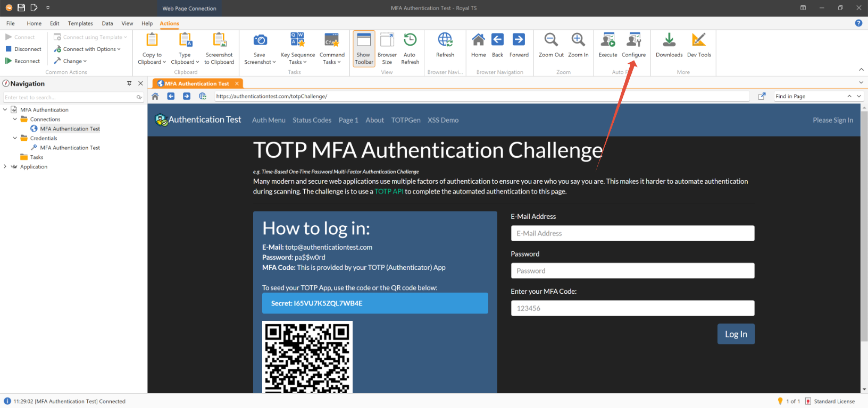Click the Refresh globe icon in ribbon

click(x=445, y=40)
